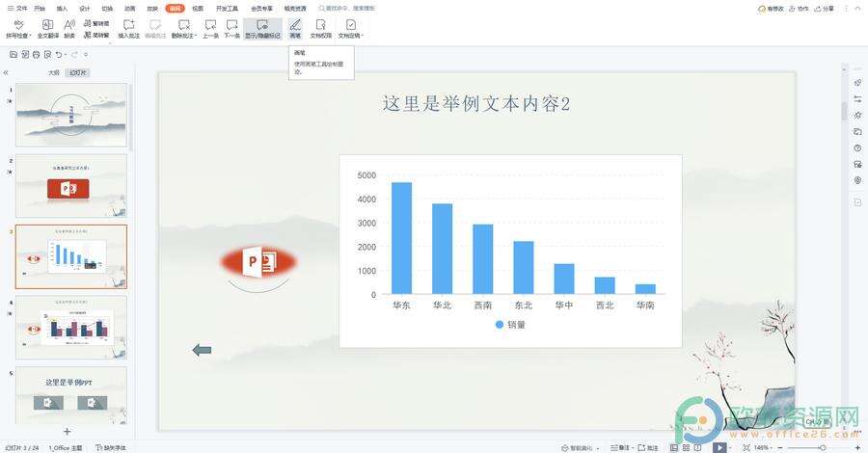The image size is (868, 453).
Task: Open document permissions (文档权限)
Action: click(320, 28)
